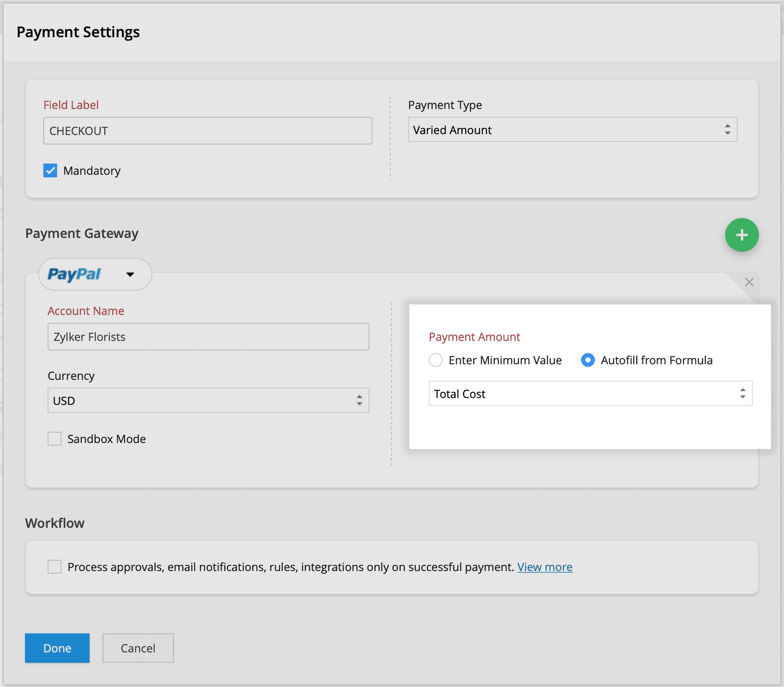Image resolution: width=784 pixels, height=687 pixels.
Task: Focus the Account Name field with Zylker Florists
Action: 208,337
